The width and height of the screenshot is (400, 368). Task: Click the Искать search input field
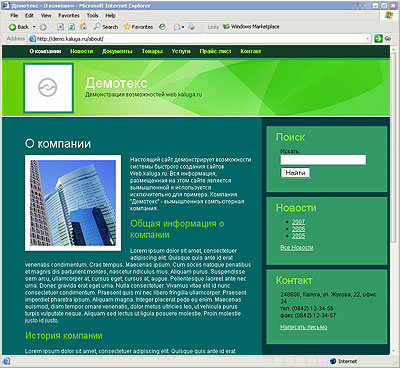point(323,160)
